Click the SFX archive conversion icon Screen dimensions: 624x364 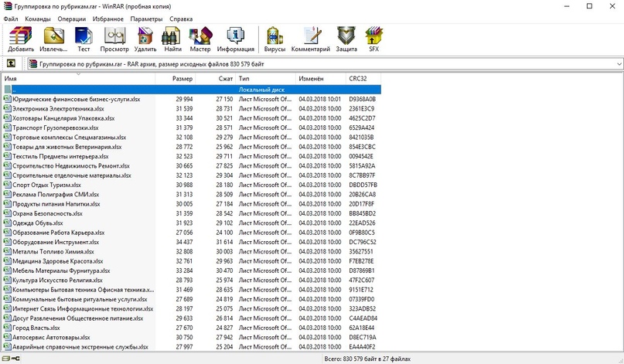[374, 39]
